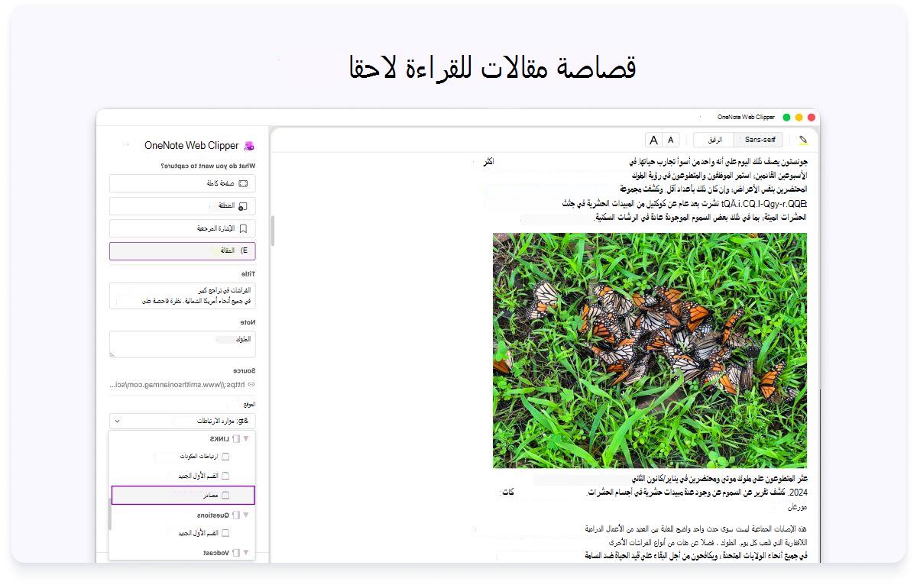
Task: Open the location section dropdown
Action: coord(183,421)
